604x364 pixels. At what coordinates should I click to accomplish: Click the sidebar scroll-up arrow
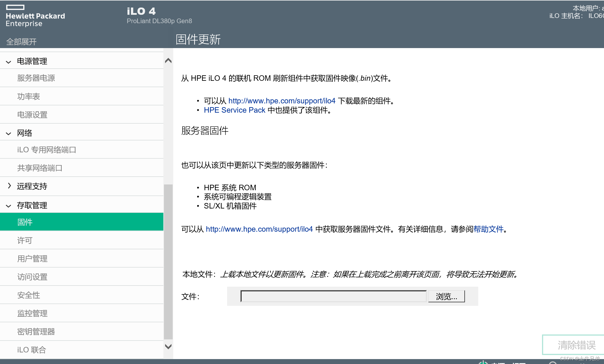pos(168,61)
